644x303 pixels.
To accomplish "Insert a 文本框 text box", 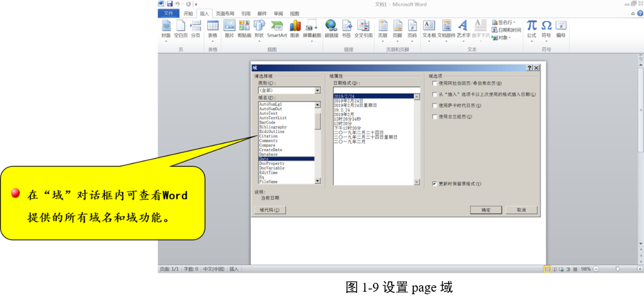I will (429, 31).
